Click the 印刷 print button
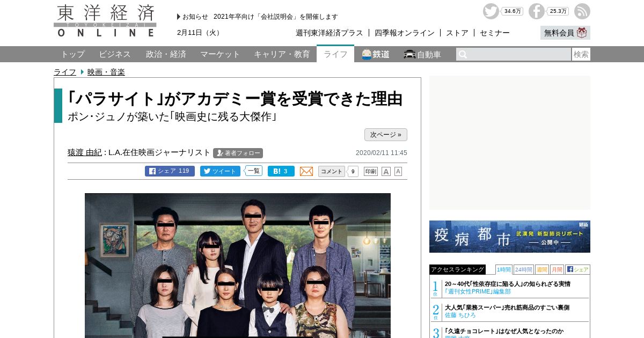This screenshot has height=338, width=644. 371,171
